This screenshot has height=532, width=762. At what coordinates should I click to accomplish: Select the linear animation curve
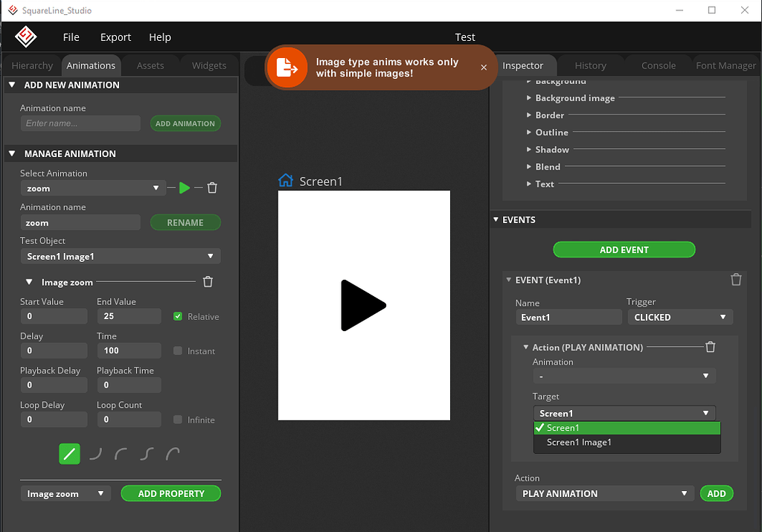(x=69, y=452)
